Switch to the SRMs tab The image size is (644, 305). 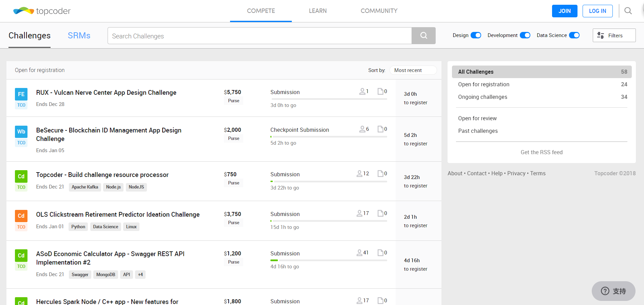(x=79, y=36)
